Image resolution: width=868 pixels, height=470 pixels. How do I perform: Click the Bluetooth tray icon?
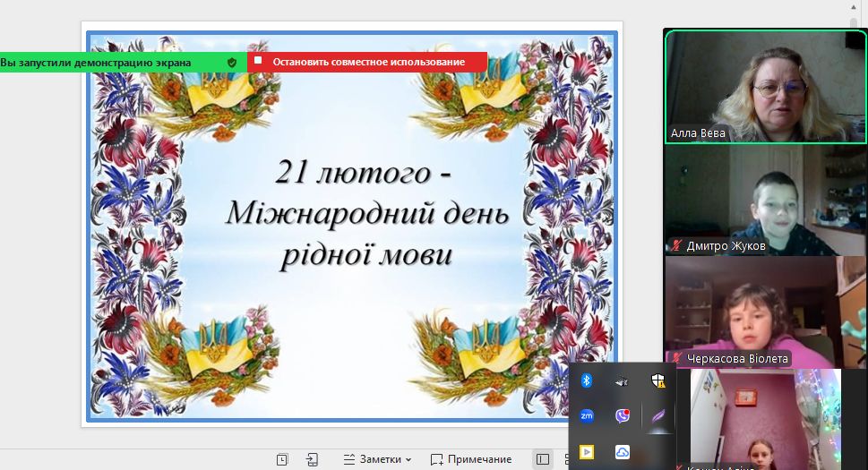click(587, 380)
